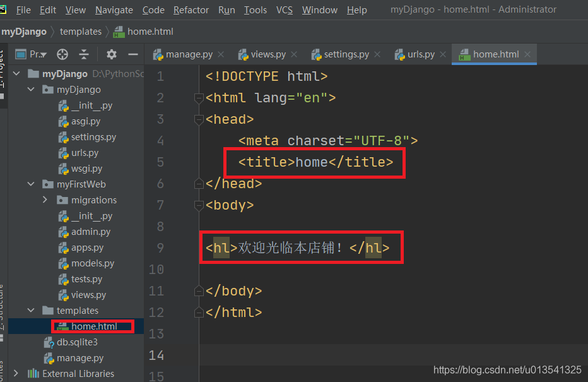This screenshot has width=588, height=382.
Task: Open the Structure tool window side tab
Action: coord(3,311)
